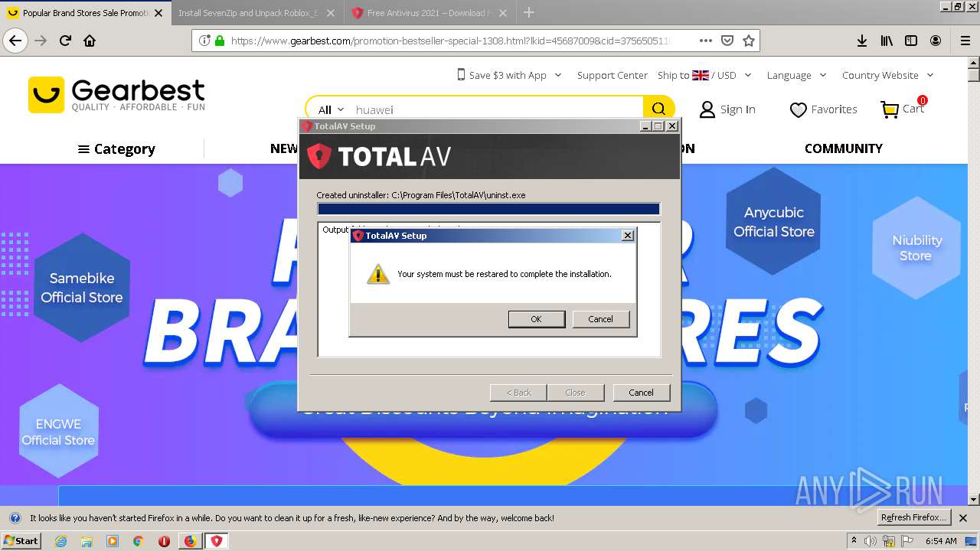Expand Ship to / USD dropdown
The width and height of the screenshot is (980, 551).
[704, 75]
